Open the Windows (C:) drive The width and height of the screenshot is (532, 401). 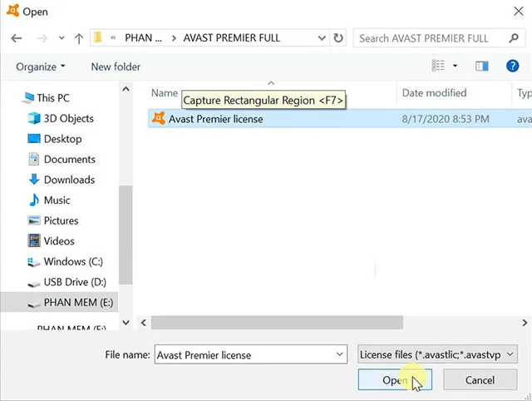point(65,261)
